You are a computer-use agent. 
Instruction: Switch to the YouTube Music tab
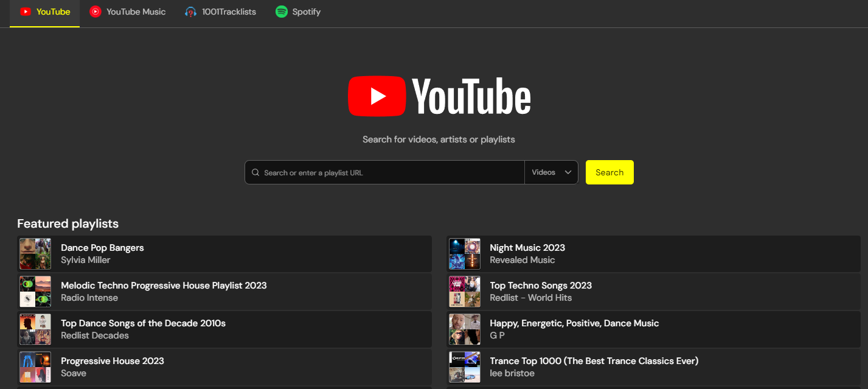[x=136, y=12]
